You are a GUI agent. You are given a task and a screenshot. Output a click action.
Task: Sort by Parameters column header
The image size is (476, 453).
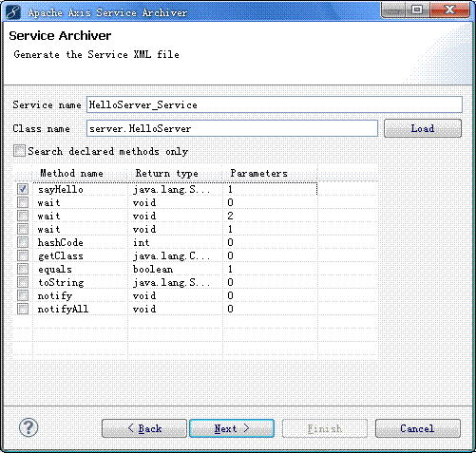(x=270, y=173)
